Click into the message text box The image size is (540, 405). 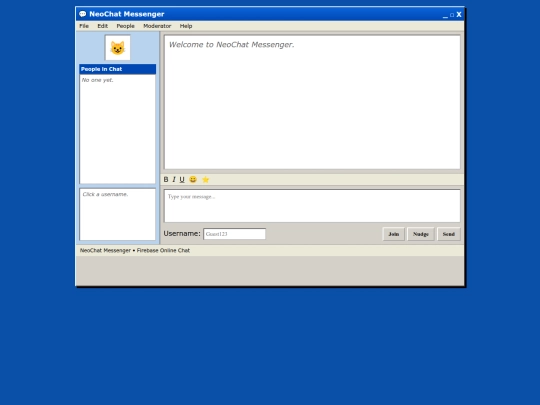click(312, 206)
